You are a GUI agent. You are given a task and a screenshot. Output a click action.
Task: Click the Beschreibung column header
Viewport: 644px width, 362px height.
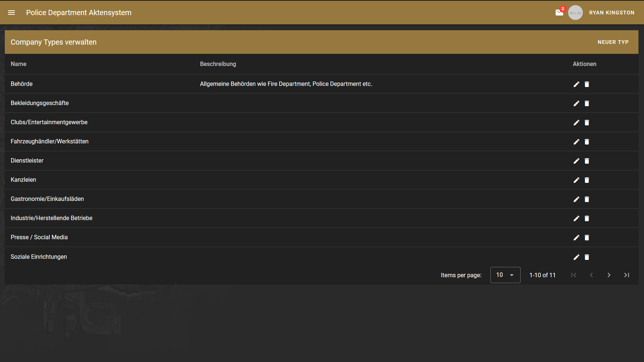pyautogui.click(x=218, y=64)
